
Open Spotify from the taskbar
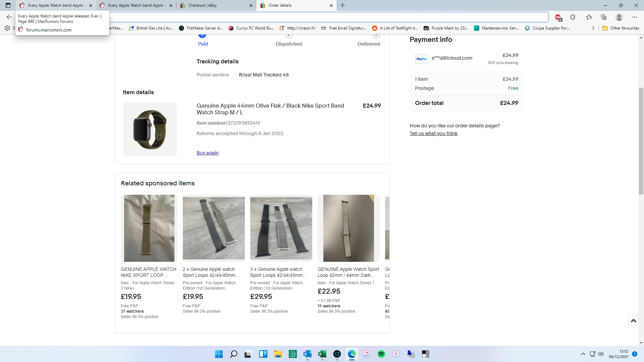coord(381,354)
